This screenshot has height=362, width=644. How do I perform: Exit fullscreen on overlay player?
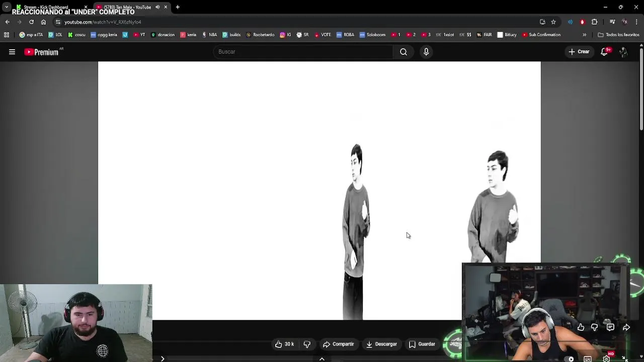(624, 358)
